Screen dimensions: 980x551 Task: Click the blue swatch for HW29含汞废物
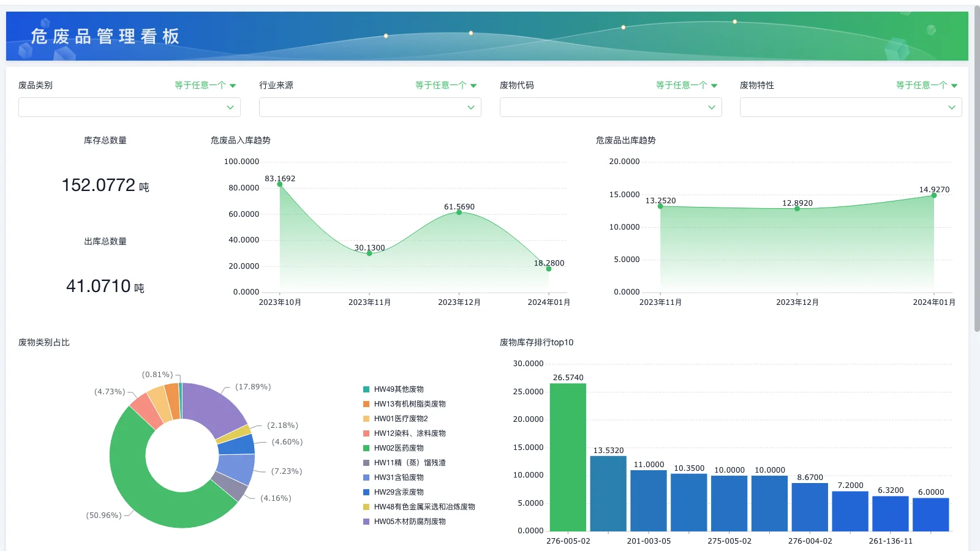pyautogui.click(x=366, y=492)
